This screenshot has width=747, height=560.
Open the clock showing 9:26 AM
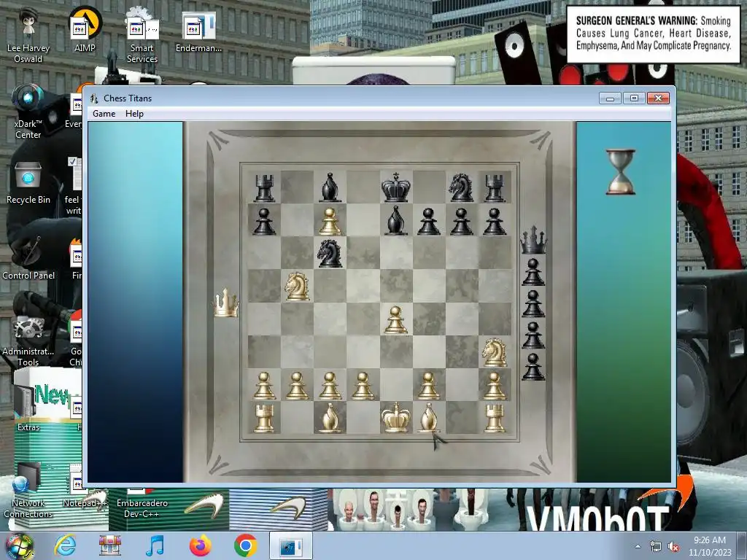point(710,545)
